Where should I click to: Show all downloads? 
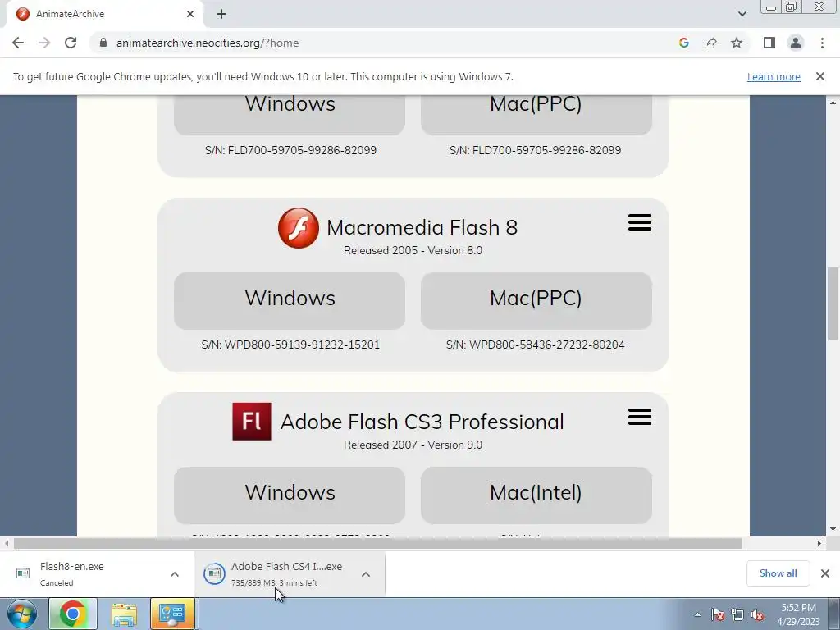[778, 573]
